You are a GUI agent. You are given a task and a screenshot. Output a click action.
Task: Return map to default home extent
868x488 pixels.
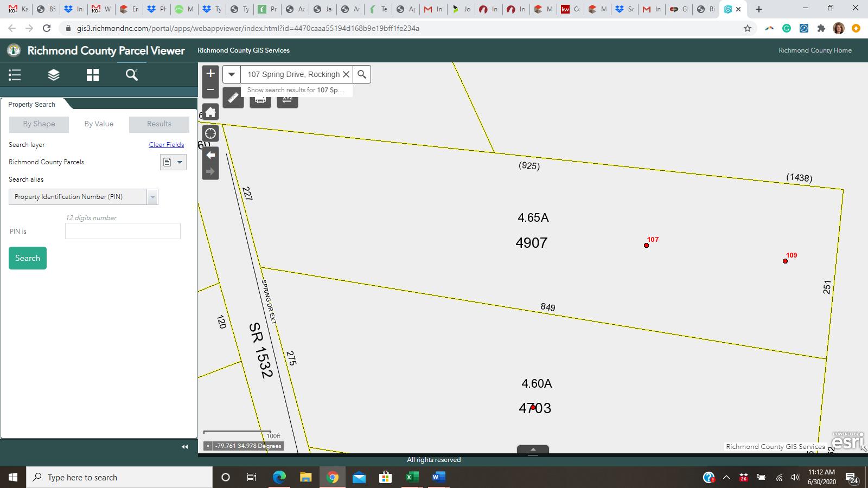pyautogui.click(x=210, y=112)
